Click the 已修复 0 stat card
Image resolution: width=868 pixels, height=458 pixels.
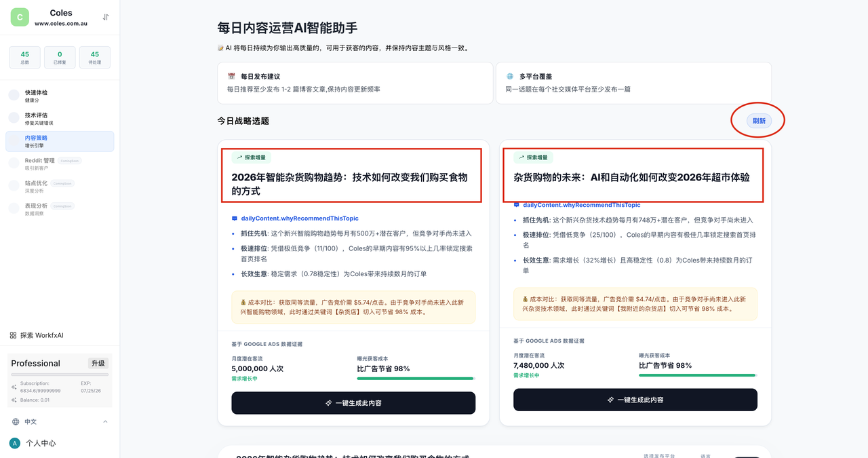[x=60, y=58]
